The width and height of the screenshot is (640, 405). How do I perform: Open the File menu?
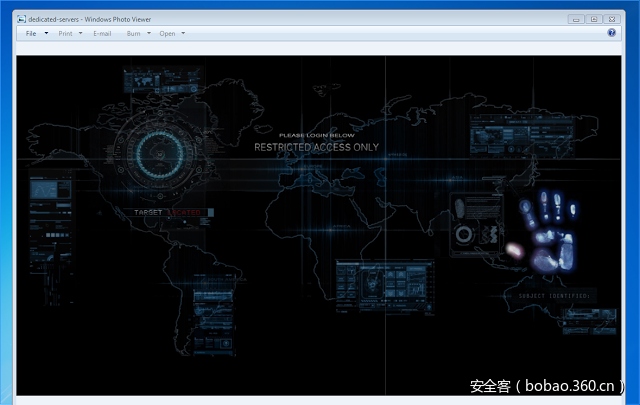[31, 34]
